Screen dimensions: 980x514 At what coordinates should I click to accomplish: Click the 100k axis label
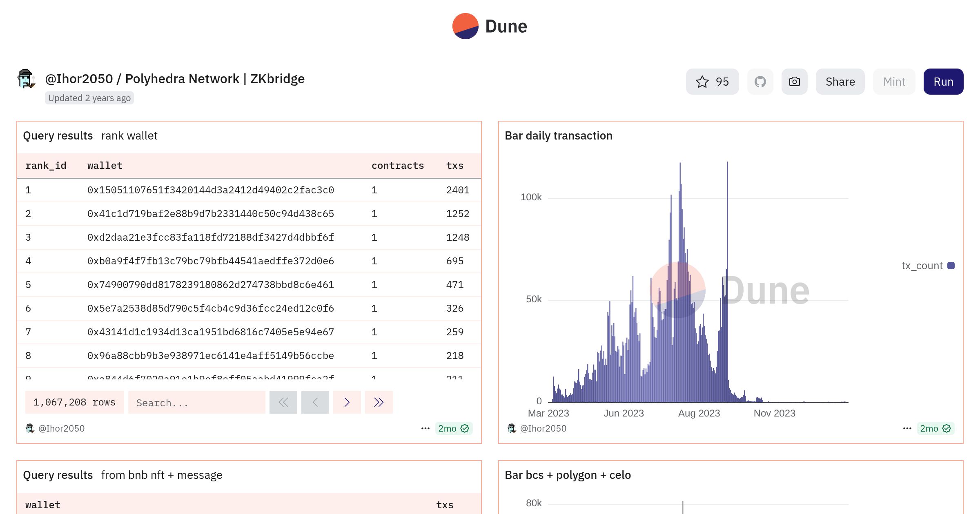click(531, 197)
